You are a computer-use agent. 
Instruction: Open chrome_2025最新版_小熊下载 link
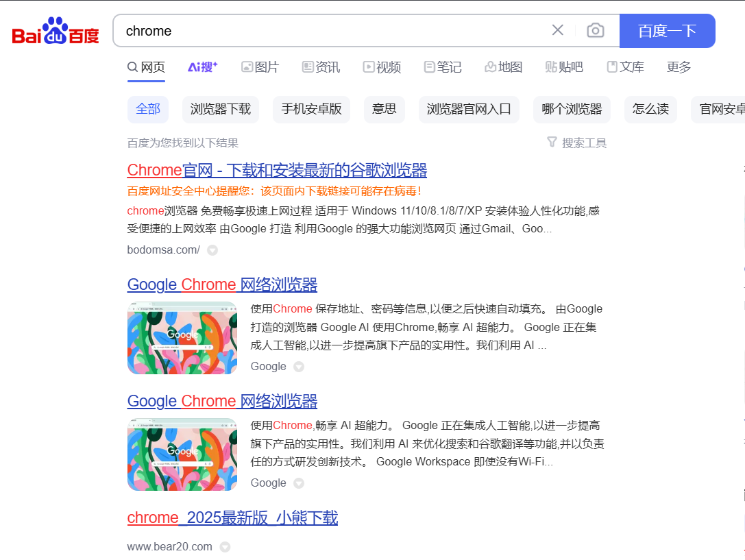pyautogui.click(x=232, y=518)
